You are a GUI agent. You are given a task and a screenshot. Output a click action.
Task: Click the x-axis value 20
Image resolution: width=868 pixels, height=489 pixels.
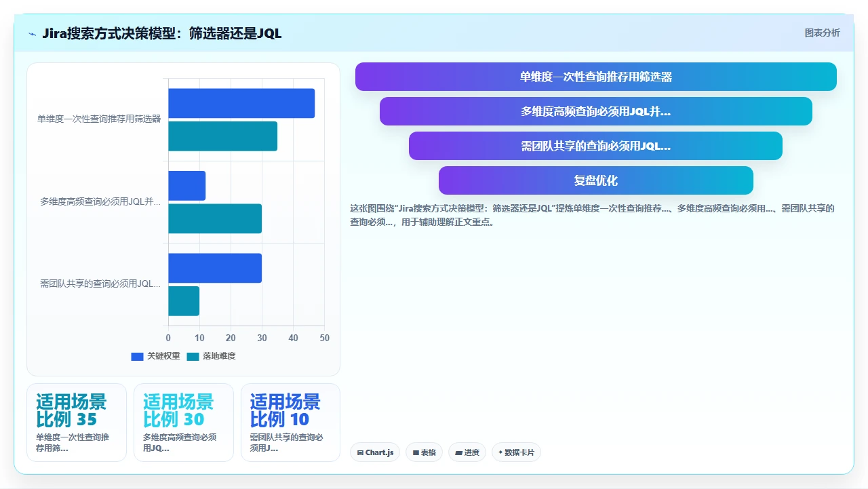(231, 338)
